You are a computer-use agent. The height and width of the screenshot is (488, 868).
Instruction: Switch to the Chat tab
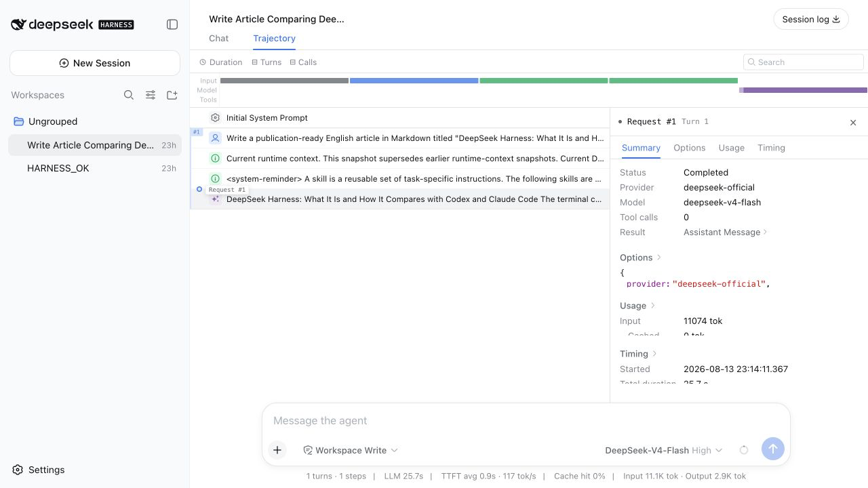pyautogui.click(x=218, y=39)
